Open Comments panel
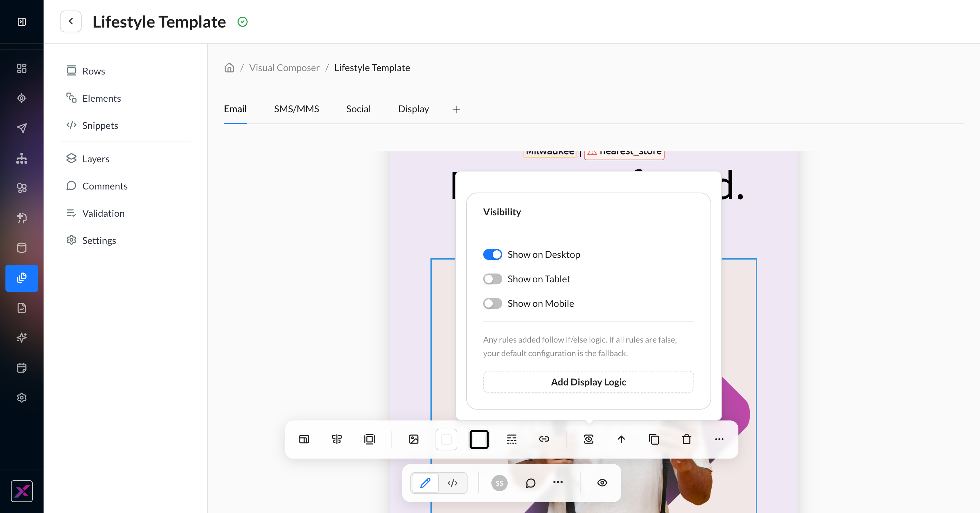980x513 pixels. point(97,186)
